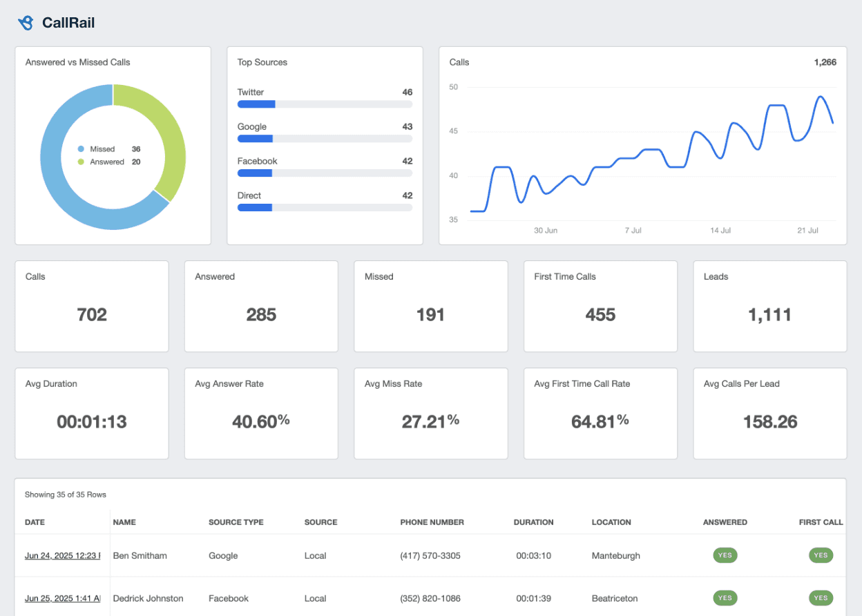This screenshot has width=862, height=616.
Task: Click the LOCATION column header
Action: pyautogui.click(x=611, y=522)
